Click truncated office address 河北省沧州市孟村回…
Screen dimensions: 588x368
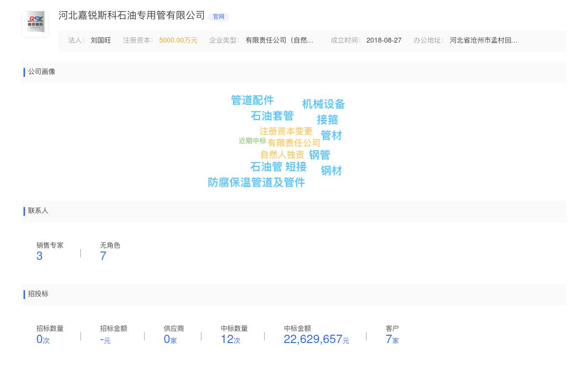tap(484, 41)
